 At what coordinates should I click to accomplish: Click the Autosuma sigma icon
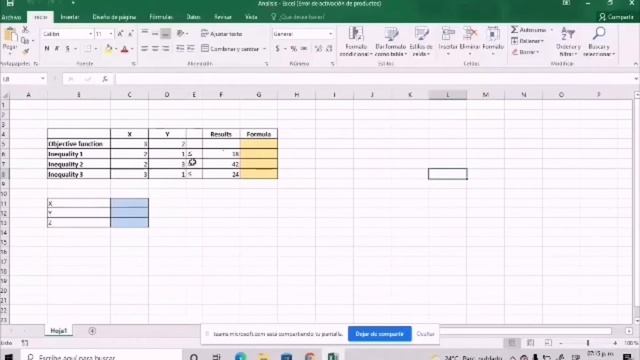[x=514, y=30]
